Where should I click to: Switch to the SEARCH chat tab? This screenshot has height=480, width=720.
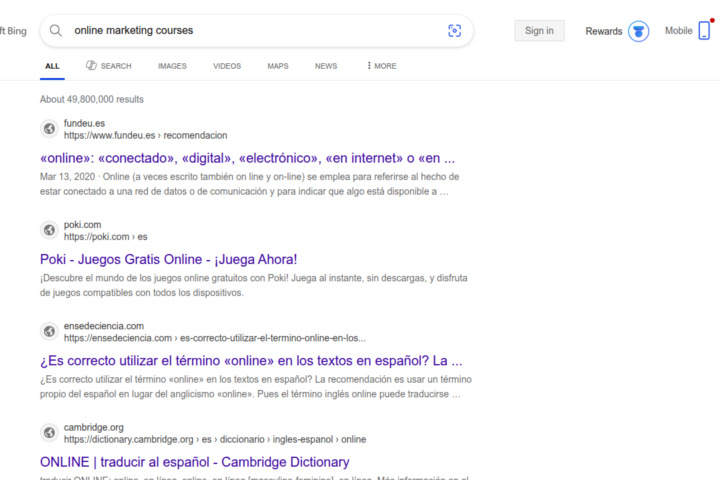pyautogui.click(x=109, y=66)
